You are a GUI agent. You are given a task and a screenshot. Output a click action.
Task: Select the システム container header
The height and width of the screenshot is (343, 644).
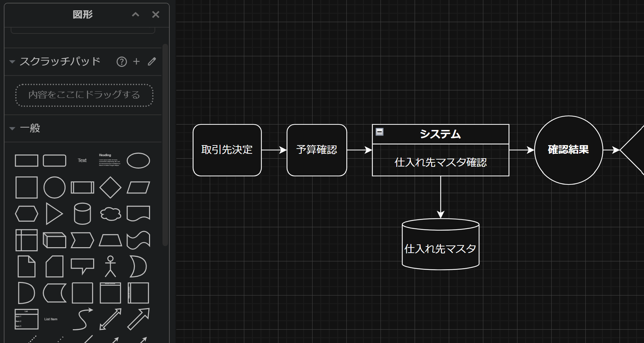[440, 134]
